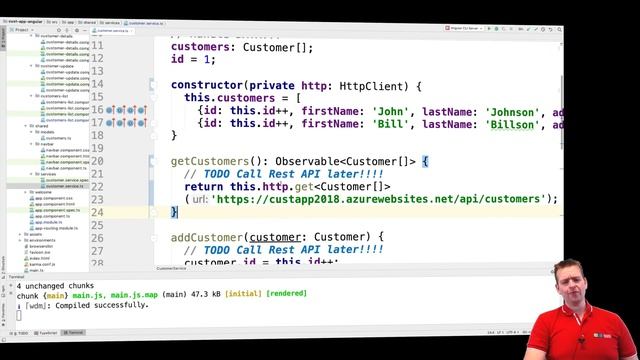The image size is (640, 360).
Task: Fold the constructor block at line 14
Action: tap(152, 84)
